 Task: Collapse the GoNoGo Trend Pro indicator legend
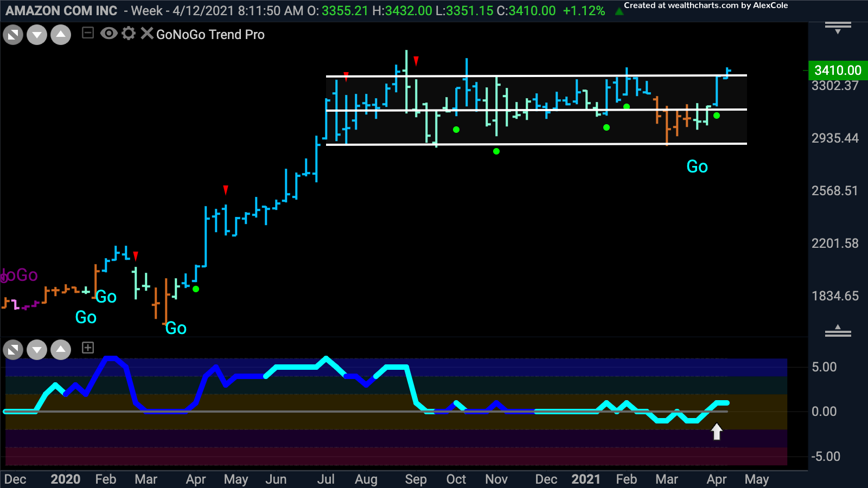click(88, 34)
